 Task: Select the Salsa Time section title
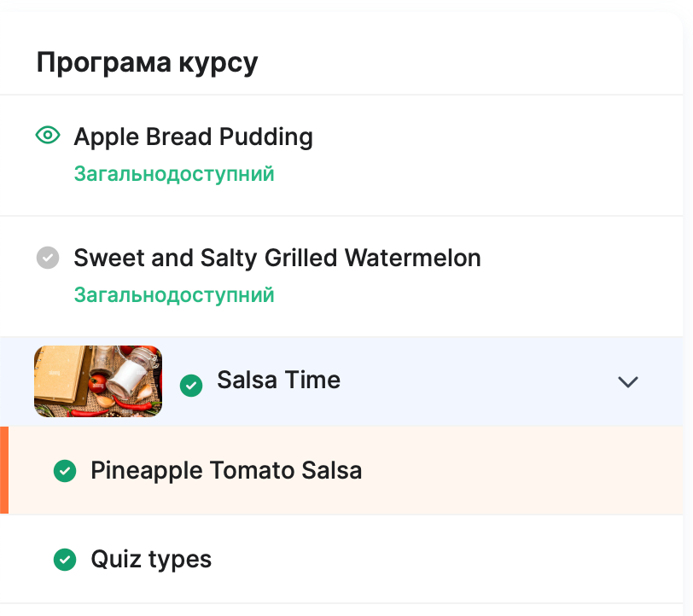tap(278, 381)
